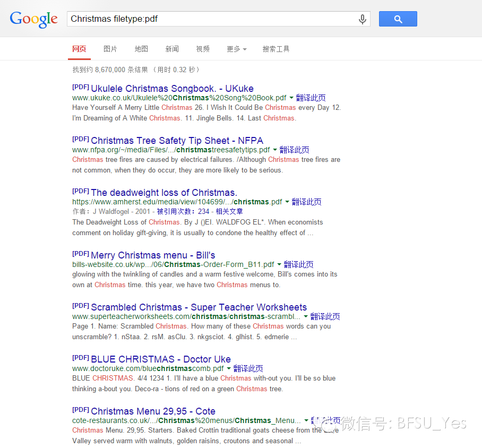The width and height of the screenshot is (482, 448).
Task: Expand dropdown arrow beside cote-restaurants.co.uk URL
Action: point(306,420)
